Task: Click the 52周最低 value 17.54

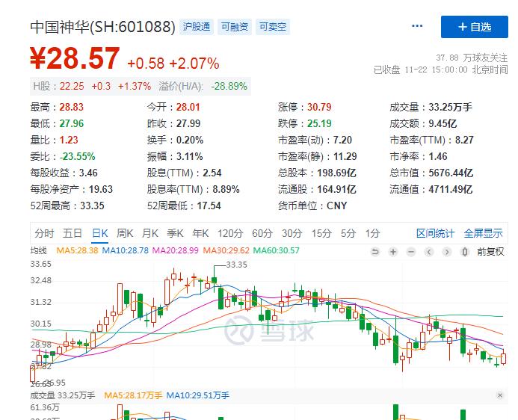Action: pos(209,206)
